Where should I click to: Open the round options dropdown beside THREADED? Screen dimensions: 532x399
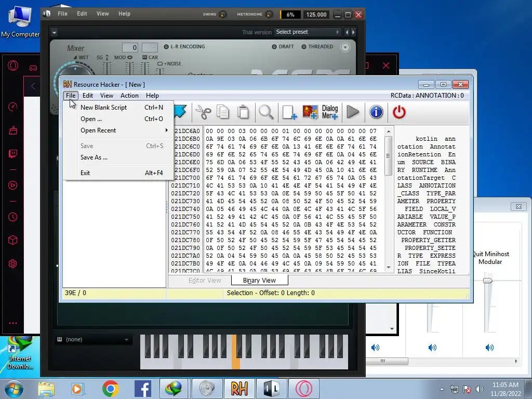pyautogui.click(x=345, y=47)
